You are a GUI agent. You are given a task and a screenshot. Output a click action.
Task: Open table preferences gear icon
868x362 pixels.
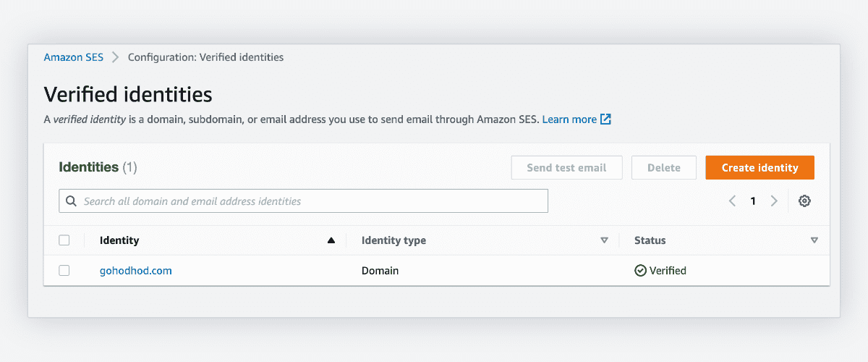pos(804,201)
